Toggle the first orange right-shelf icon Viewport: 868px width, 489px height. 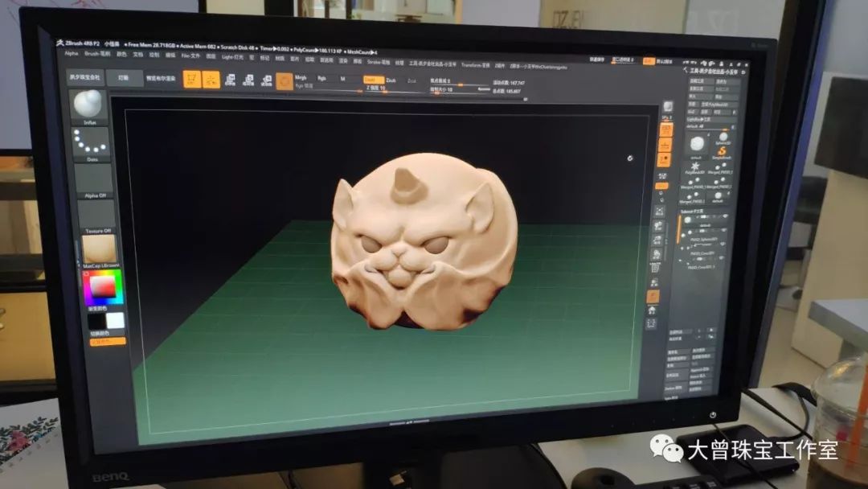tap(666, 130)
